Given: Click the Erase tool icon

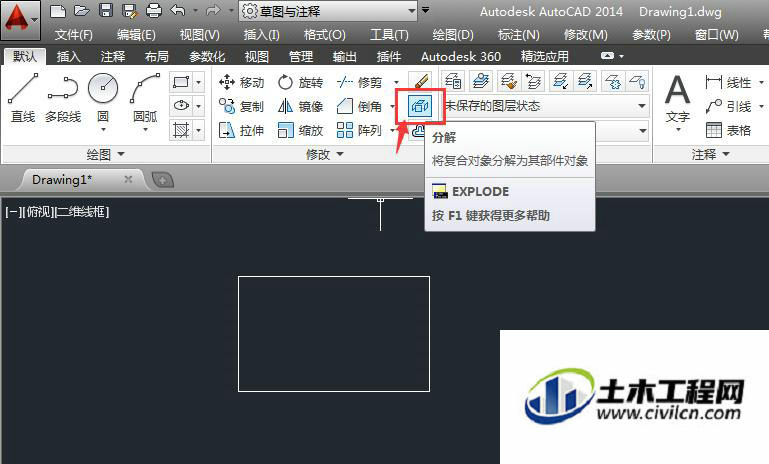Looking at the screenshot, I should (x=420, y=81).
